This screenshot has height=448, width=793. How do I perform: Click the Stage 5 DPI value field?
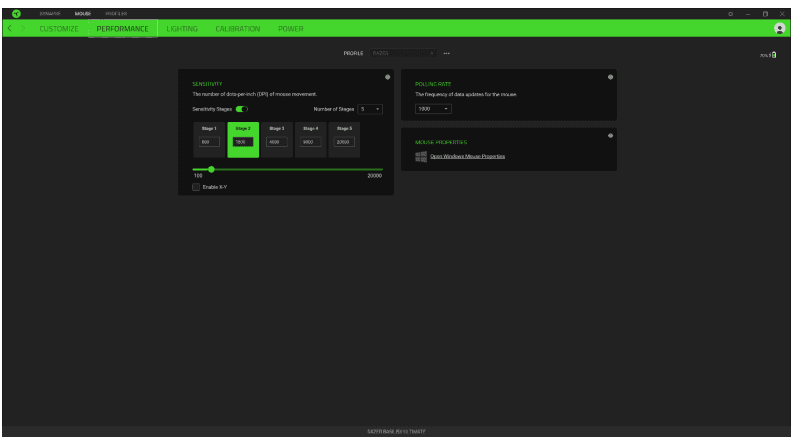click(344, 142)
